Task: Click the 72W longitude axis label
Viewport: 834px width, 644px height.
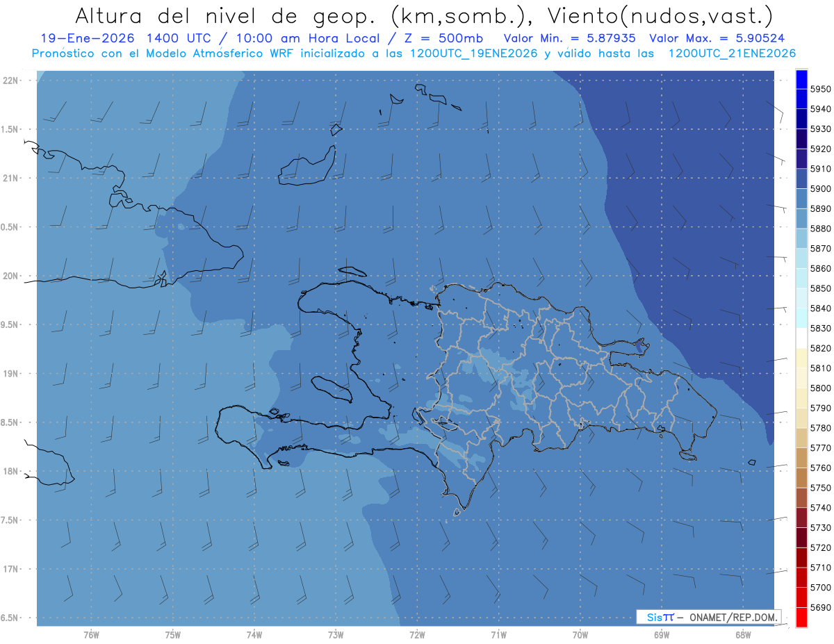Action: (x=417, y=634)
